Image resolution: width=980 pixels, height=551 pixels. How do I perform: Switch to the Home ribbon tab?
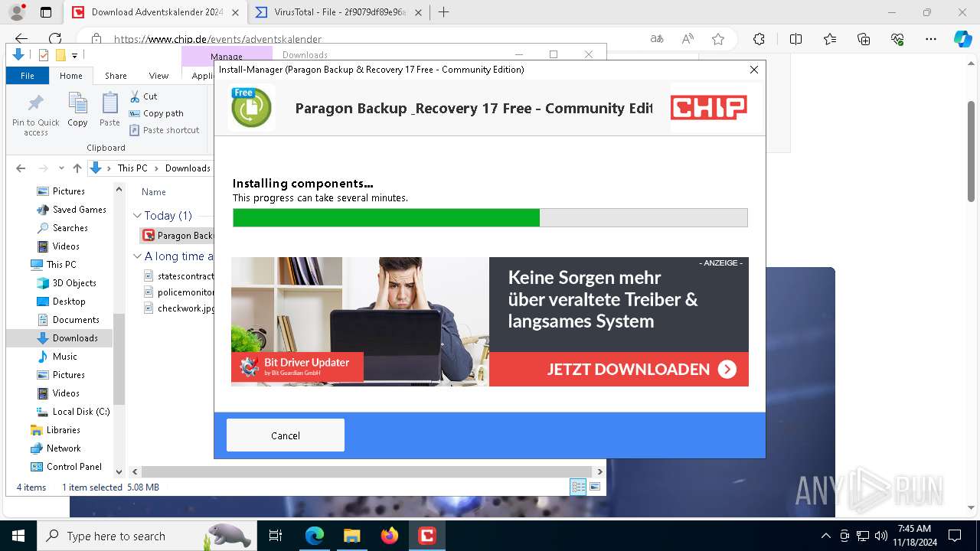click(x=71, y=76)
